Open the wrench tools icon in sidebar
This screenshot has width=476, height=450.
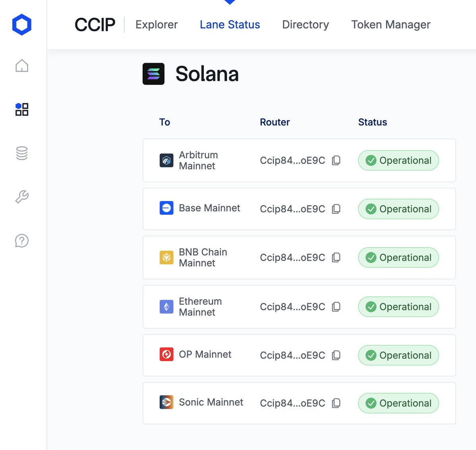[22, 197]
